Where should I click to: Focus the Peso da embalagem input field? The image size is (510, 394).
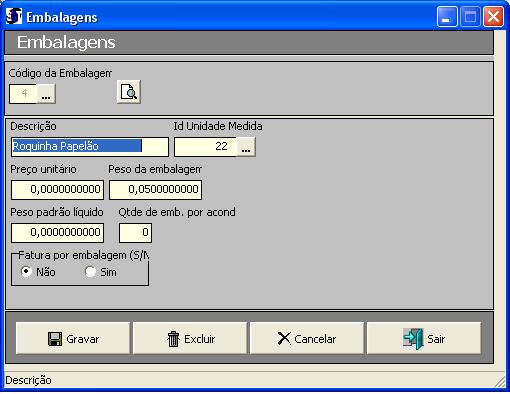pos(155,190)
